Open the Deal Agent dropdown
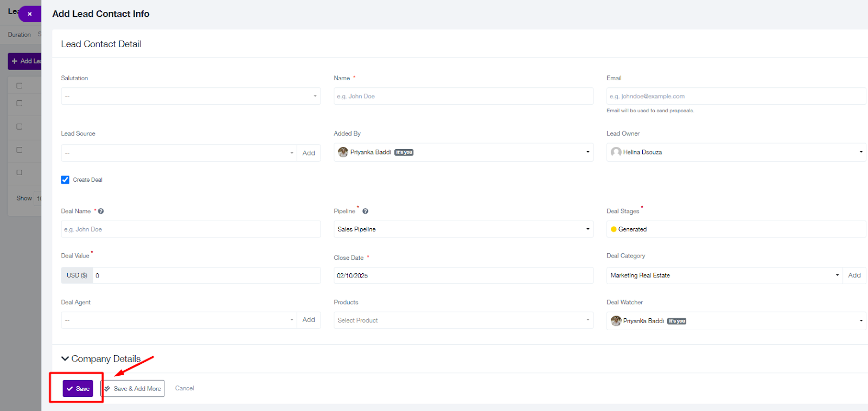The height and width of the screenshot is (411, 868). [179, 320]
